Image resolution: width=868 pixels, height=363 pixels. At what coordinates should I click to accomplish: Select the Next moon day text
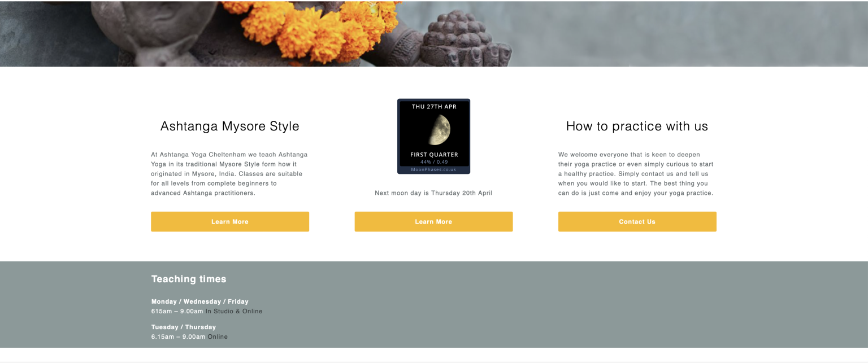(433, 193)
